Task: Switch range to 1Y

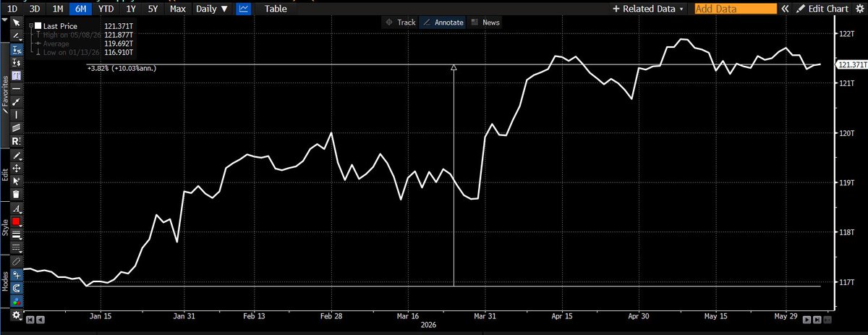Action: tap(130, 9)
